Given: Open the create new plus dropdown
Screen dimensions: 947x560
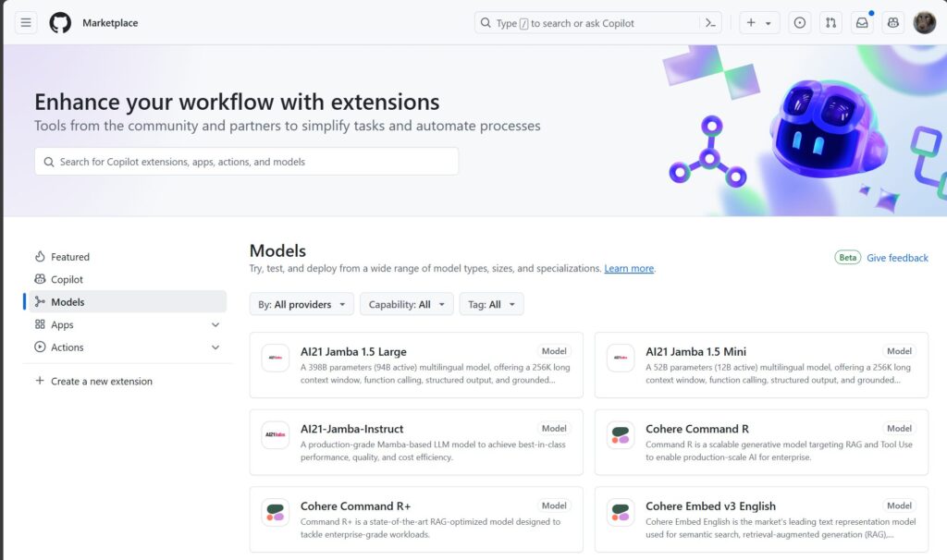Looking at the screenshot, I should [759, 23].
